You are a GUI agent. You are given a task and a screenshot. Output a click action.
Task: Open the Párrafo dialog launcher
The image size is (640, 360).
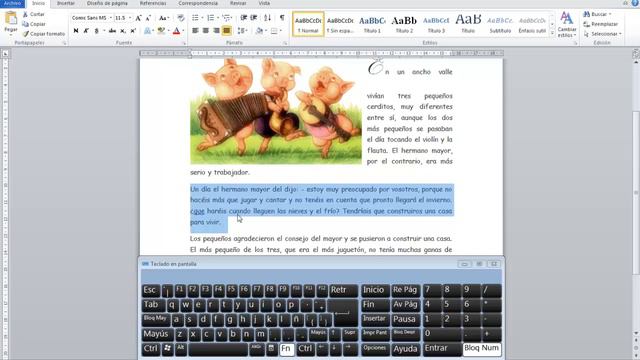click(285, 43)
